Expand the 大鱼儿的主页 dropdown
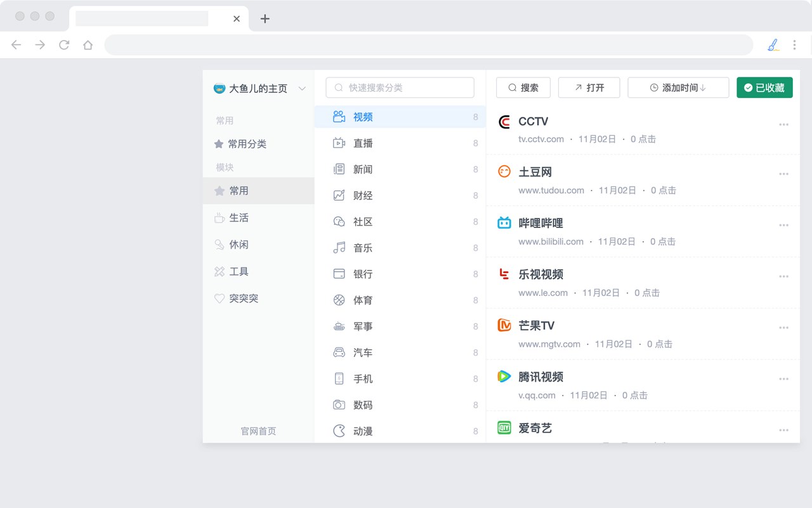The height and width of the screenshot is (508, 812). pyautogui.click(x=302, y=89)
